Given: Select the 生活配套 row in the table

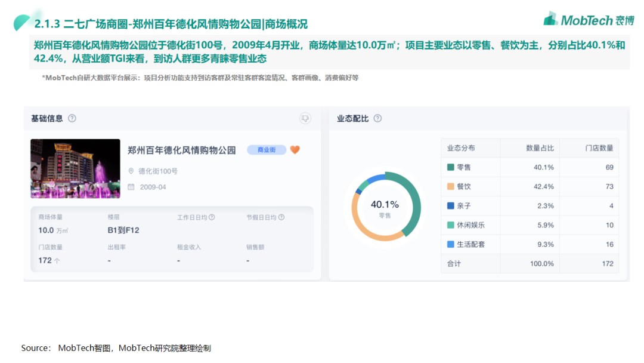Looking at the screenshot, I should (530, 244).
